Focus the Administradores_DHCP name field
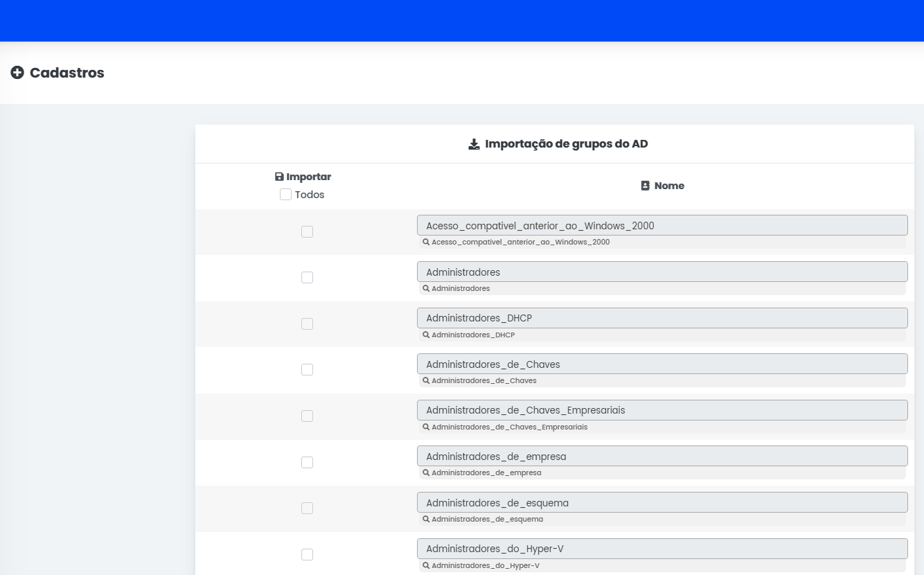Viewport: 924px width, 575px height. 661,318
